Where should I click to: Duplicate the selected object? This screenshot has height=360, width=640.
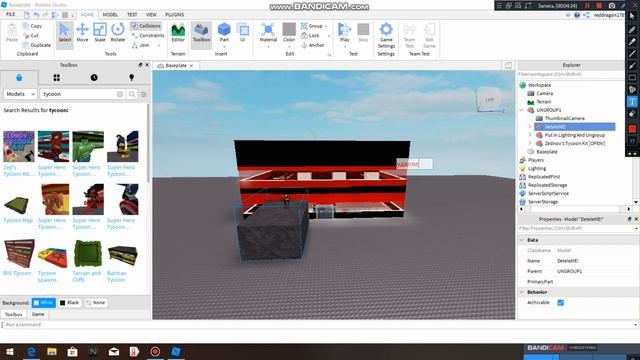[x=37, y=45]
